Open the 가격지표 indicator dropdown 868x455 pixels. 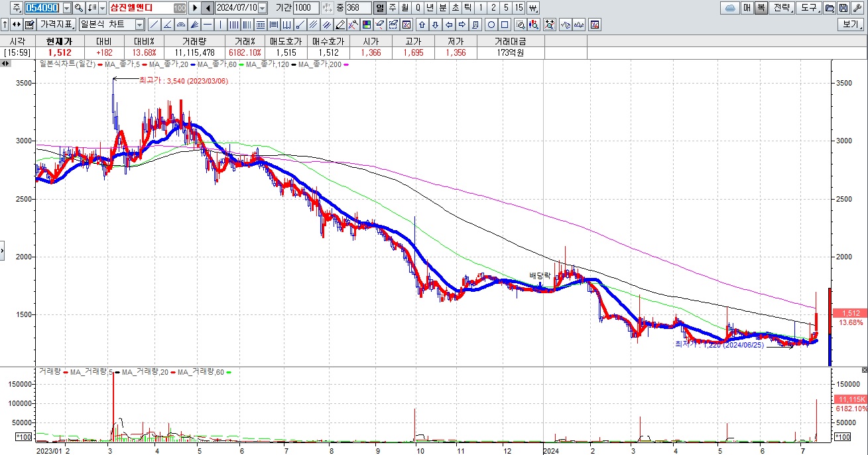(x=56, y=25)
